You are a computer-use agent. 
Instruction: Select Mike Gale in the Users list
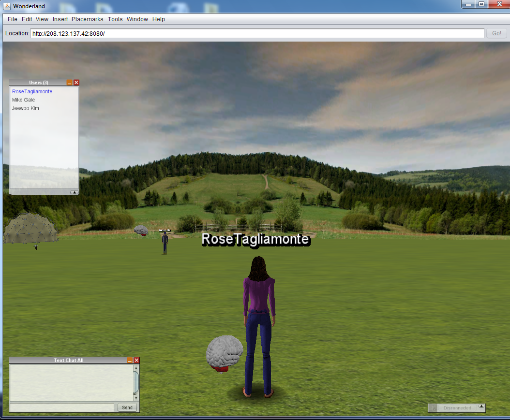click(23, 100)
